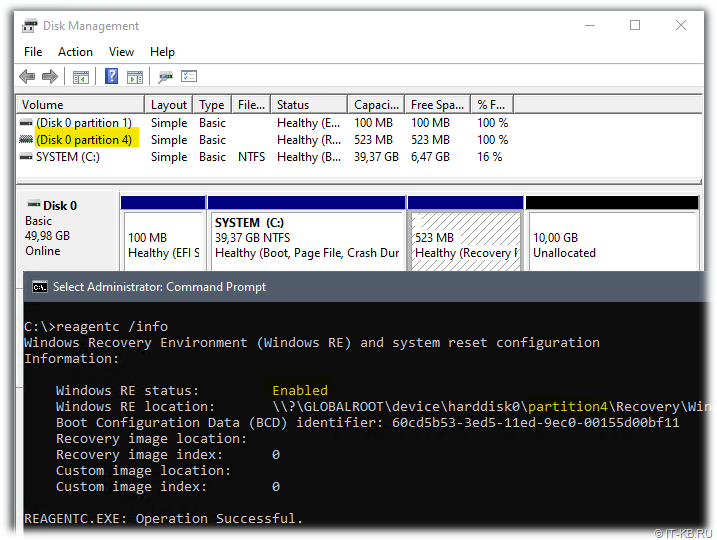Open the Action menu
The width and height of the screenshot is (717, 540).
(75, 52)
